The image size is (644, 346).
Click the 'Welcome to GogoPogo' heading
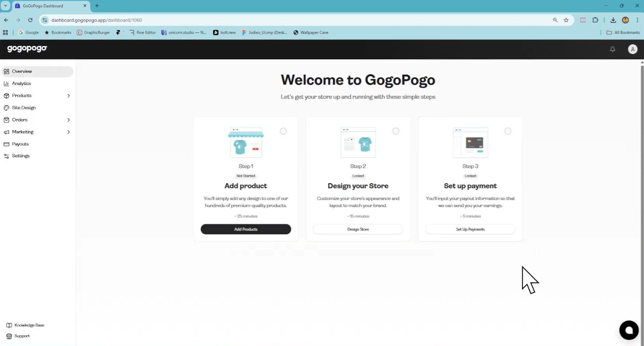tap(358, 80)
